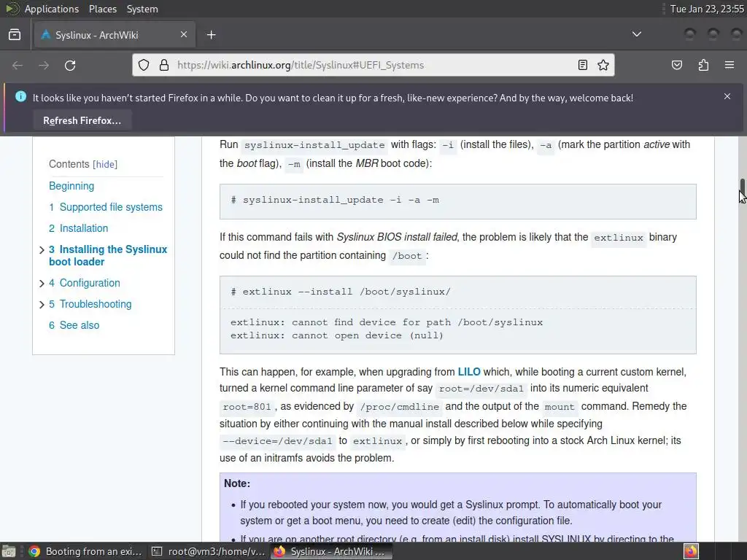The width and height of the screenshot is (747, 560).
Task: Click the --device=/dev/sda1 inline code
Action: (277, 441)
